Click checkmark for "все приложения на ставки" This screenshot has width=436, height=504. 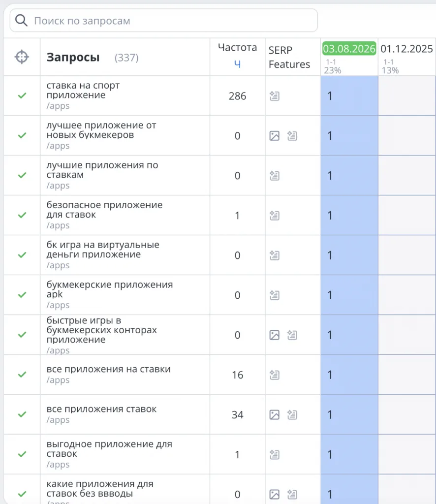point(22,375)
